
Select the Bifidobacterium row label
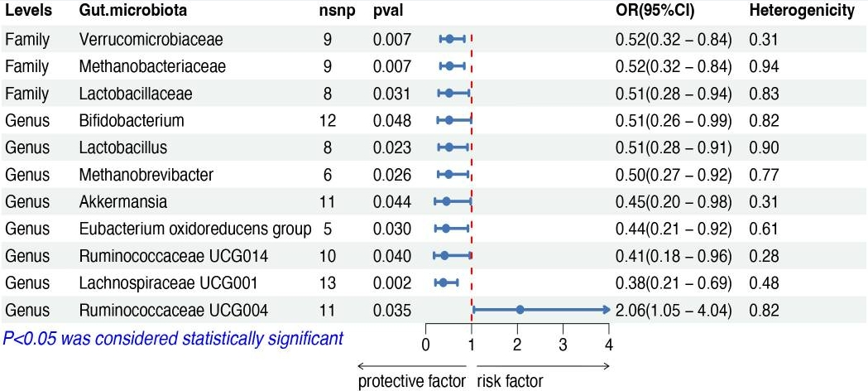132,120
